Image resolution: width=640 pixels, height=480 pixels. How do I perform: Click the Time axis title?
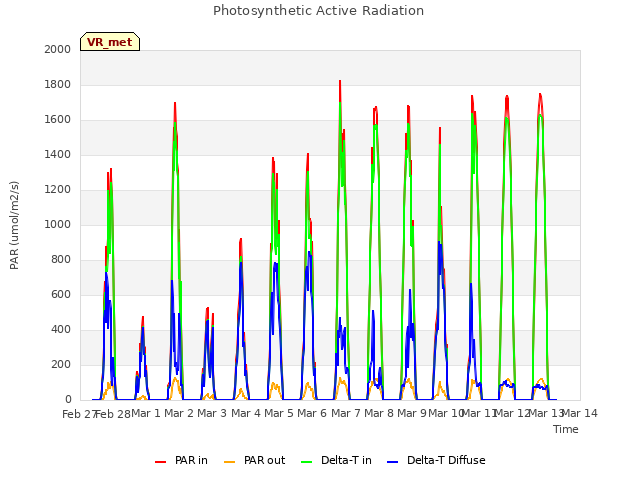point(566,429)
